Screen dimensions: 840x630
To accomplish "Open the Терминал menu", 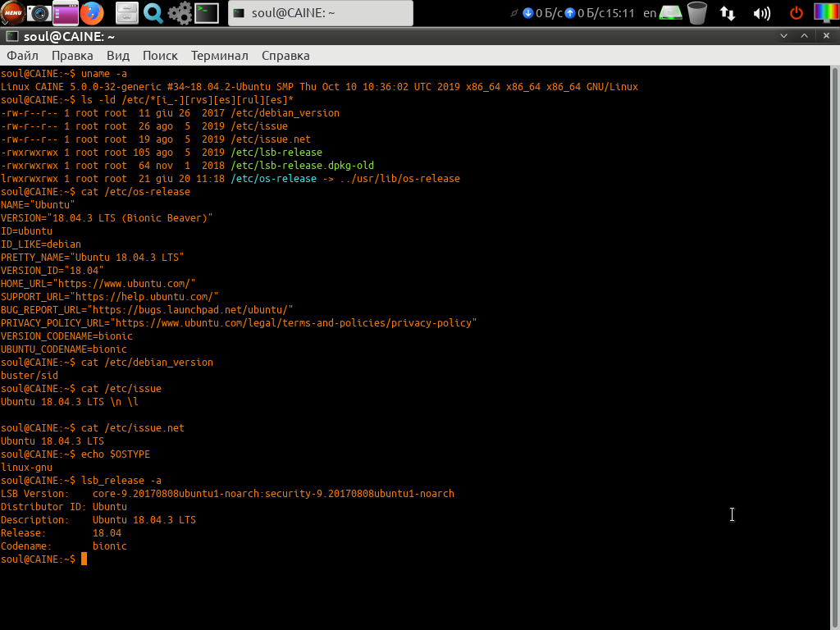I will (x=220, y=56).
